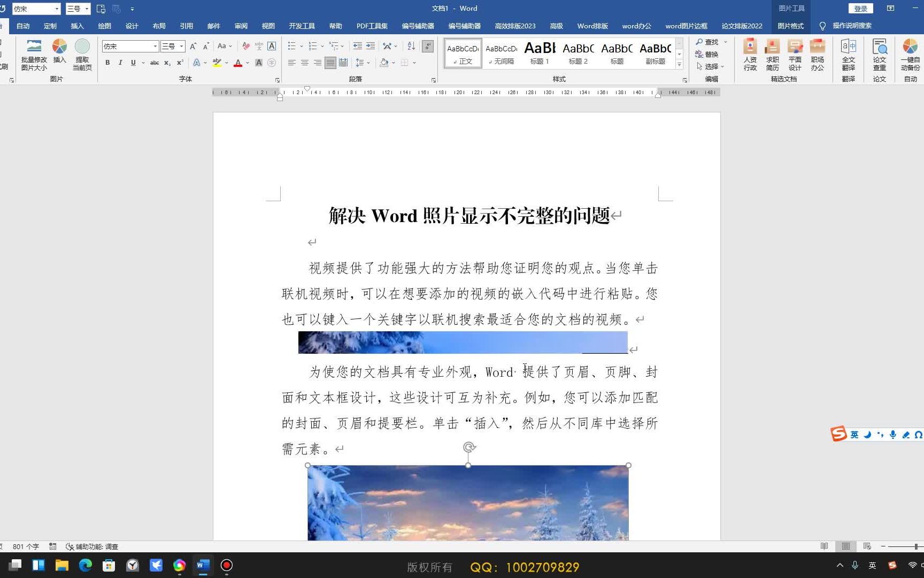Click the 全文翻译 icon
This screenshot has height=578, width=924.
849,55
